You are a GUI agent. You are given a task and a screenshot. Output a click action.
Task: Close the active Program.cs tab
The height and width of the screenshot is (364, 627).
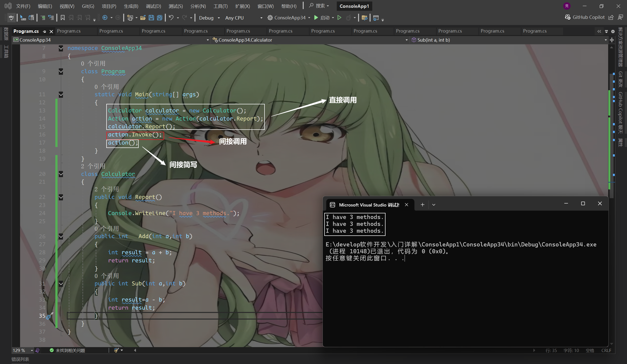pyautogui.click(x=51, y=31)
